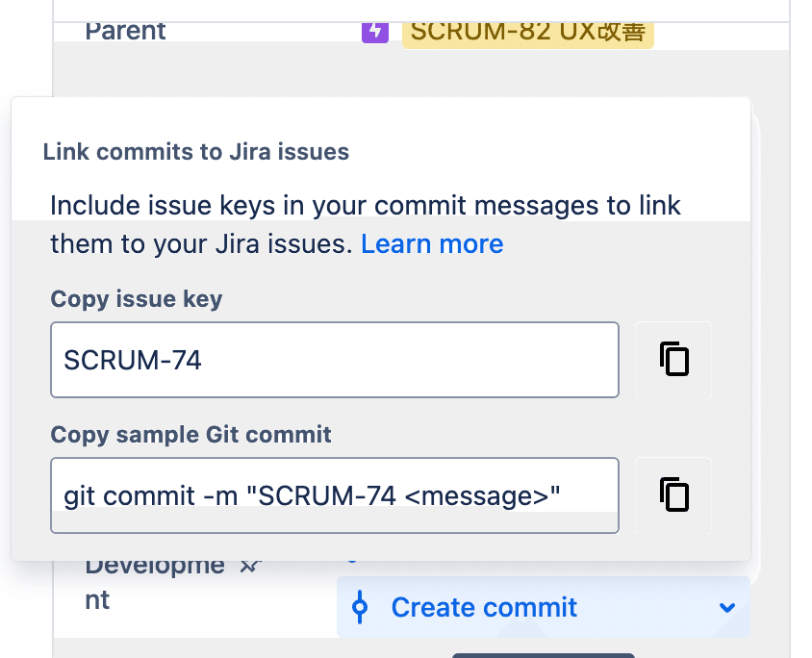Expand the Create commit dropdown chevron
The width and height of the screenshot is (812, 658).
[727, 608]
